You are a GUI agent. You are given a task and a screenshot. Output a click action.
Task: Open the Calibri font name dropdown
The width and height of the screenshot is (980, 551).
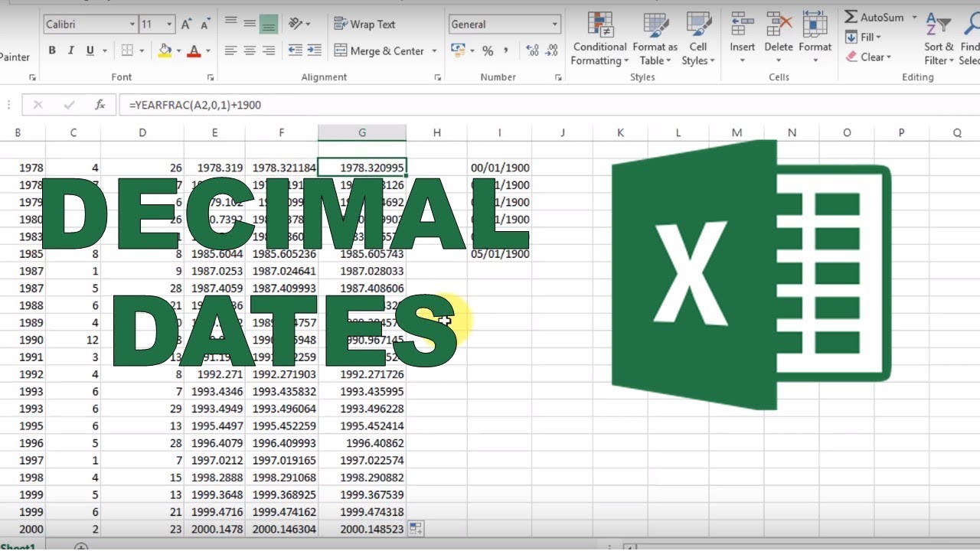(x=90, y=24)
